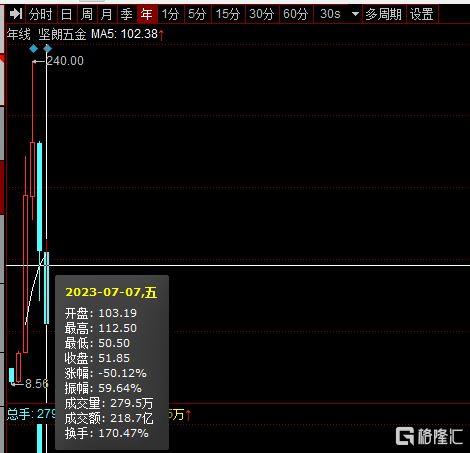Switch to the 分时 intraday view

coord(41,14)
